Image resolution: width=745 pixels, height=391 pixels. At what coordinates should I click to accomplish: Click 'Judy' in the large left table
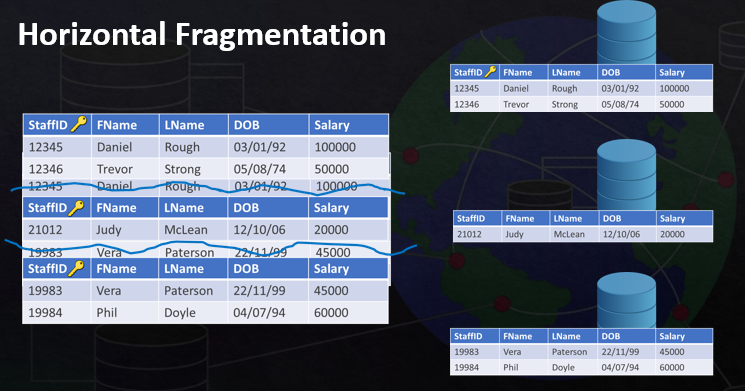click(x=108, y=230)
